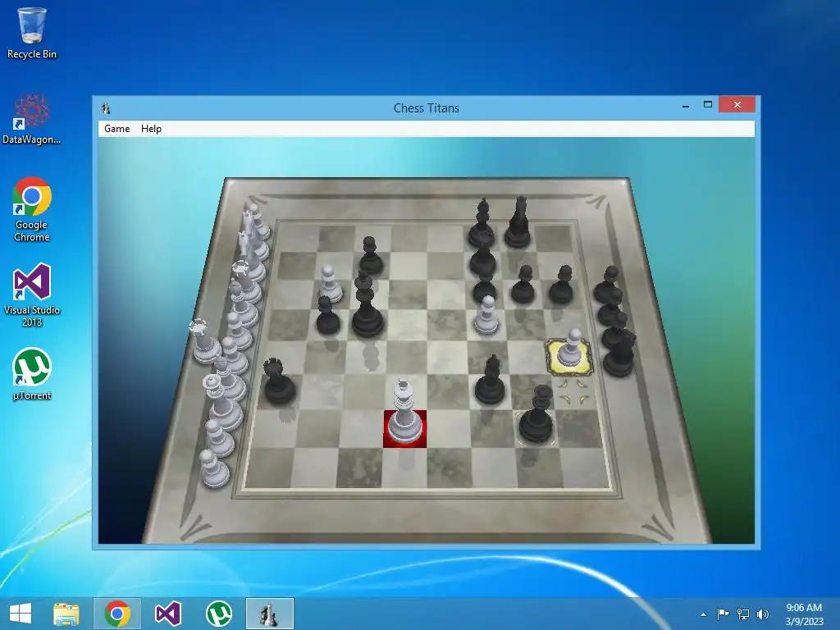Open the Help menu

coord(151,129)
